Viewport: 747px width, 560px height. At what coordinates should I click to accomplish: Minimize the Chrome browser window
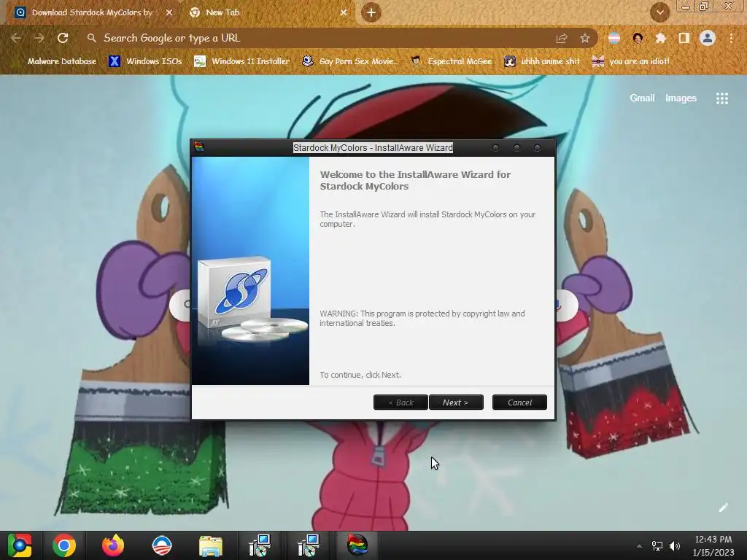pos(686,6)
